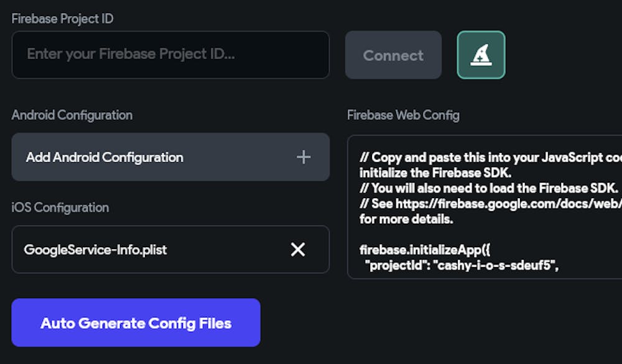Click the Firebase Web Config heading
This screenshot has height=364, width=622.
[403, 115]
